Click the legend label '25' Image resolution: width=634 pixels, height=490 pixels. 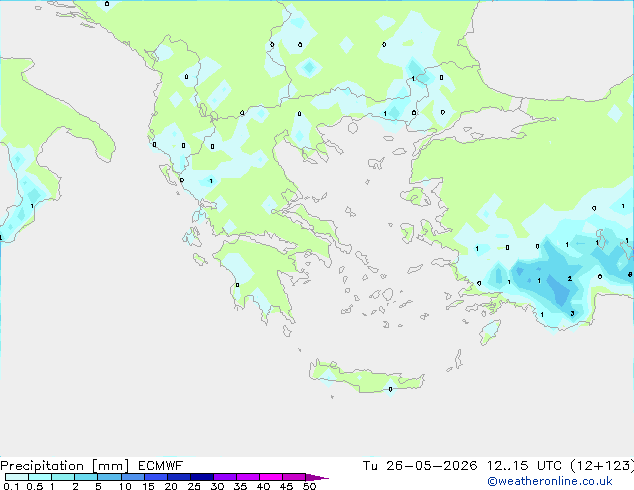click(x=194, y=486)
